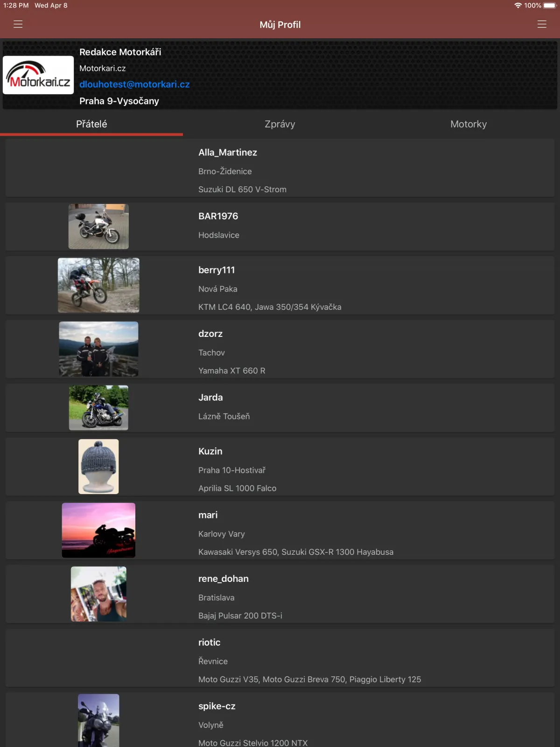Open Kuzin's knitted hat avatar

(98, 467)
